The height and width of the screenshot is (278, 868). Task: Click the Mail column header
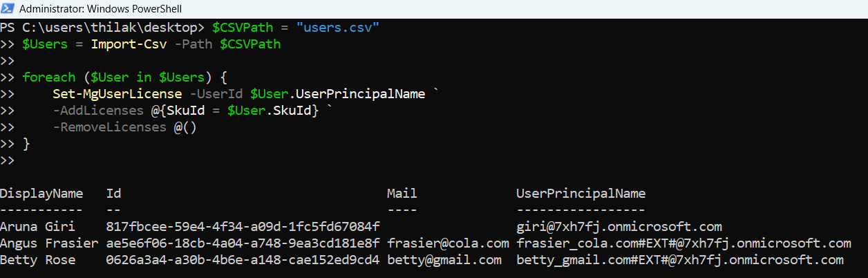[402, 194]
